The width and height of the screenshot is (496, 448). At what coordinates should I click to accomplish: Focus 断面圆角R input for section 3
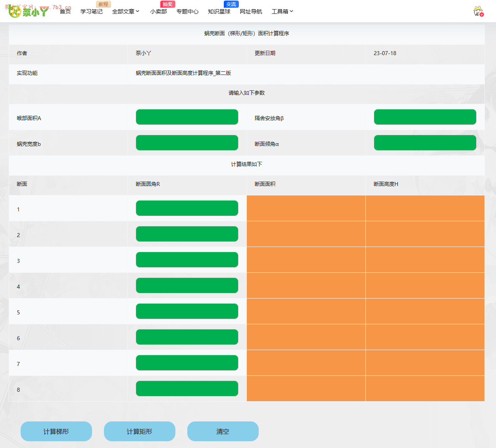coord(187,260)
